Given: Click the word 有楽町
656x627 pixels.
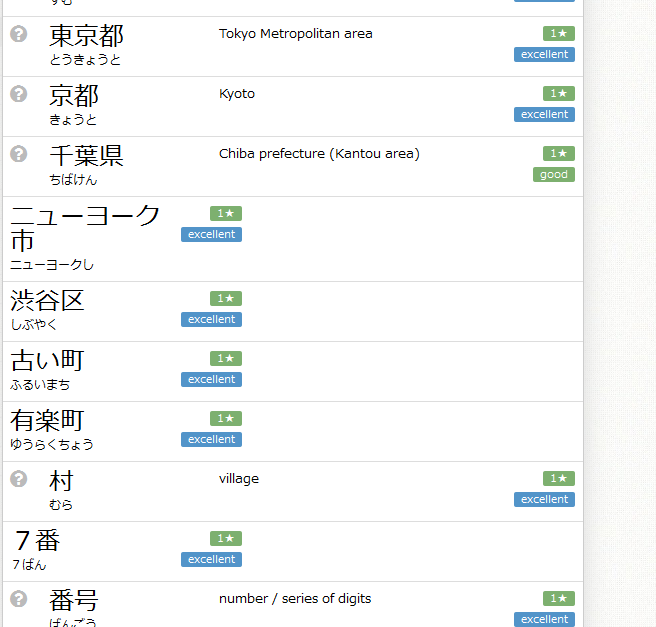Looking at the screenshot, I should [x=47, y=421].
